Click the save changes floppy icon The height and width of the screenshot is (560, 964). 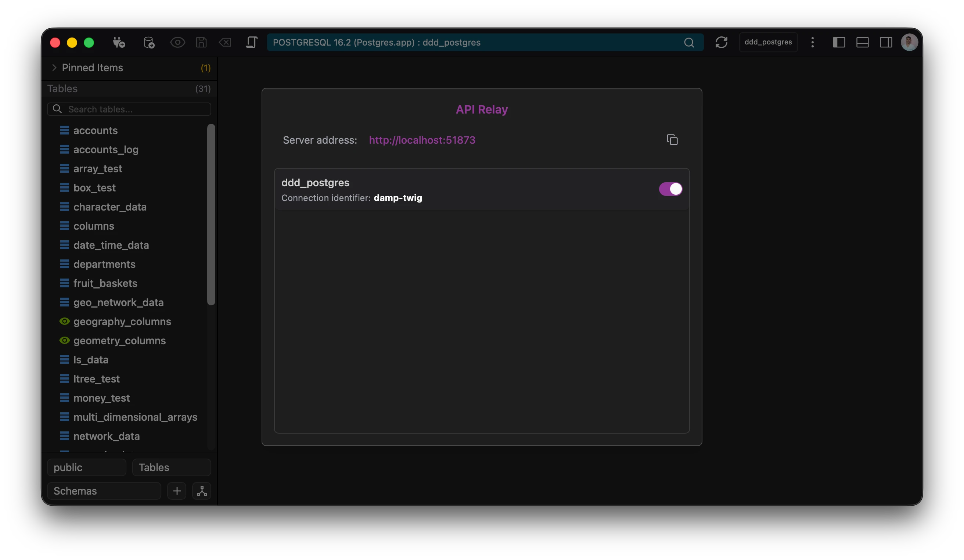click(x=201, y=43)
